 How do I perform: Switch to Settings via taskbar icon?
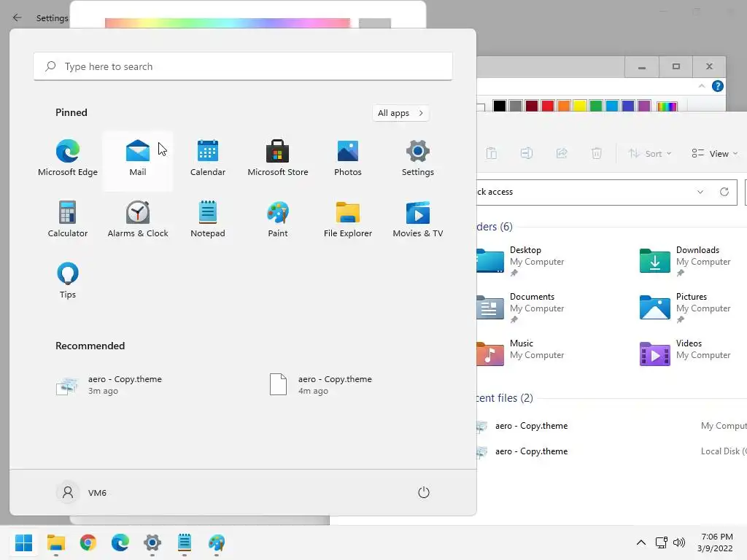(152, 542)
